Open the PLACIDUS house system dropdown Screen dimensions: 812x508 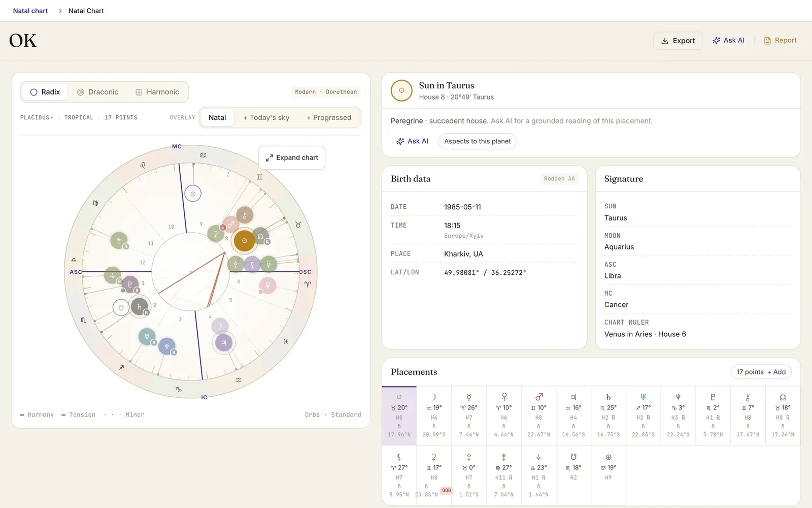coord(37,117)
